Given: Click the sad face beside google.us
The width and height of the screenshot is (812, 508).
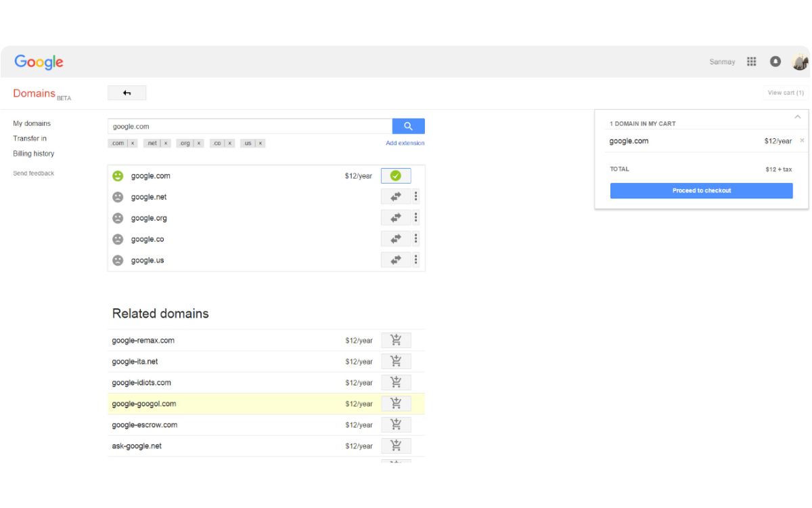Looking at the screenshot, I should click(x=118, y=260).
